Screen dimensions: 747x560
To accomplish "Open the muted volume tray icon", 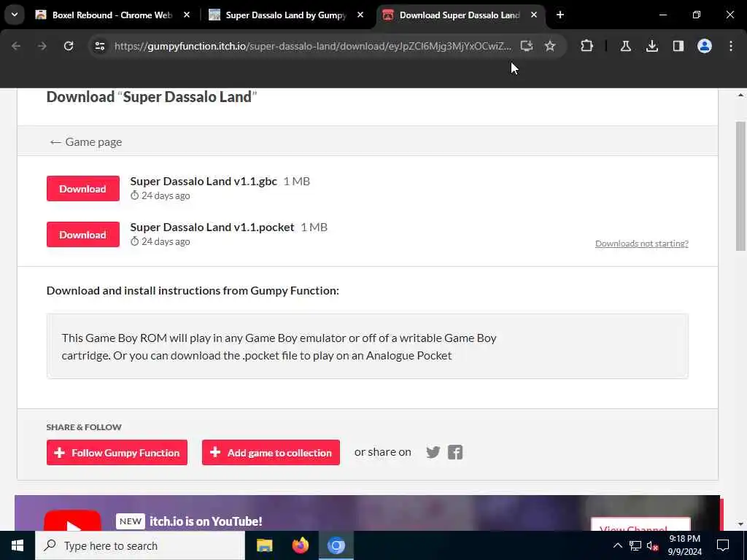I will (652, 545).
